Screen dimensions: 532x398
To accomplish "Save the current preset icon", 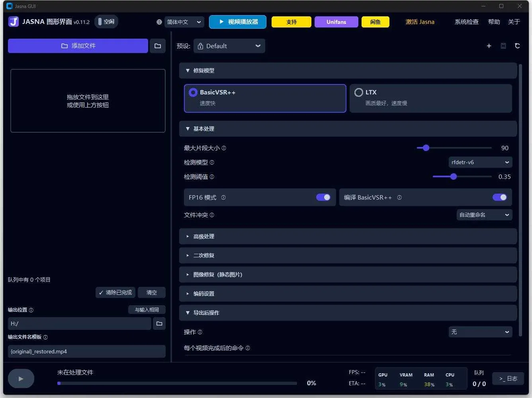I will point(503,46).
